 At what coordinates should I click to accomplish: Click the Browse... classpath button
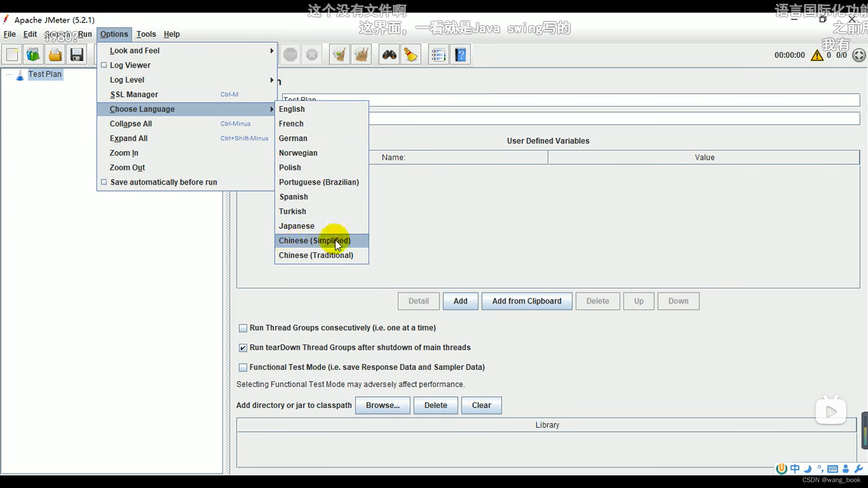pos(382,405)
